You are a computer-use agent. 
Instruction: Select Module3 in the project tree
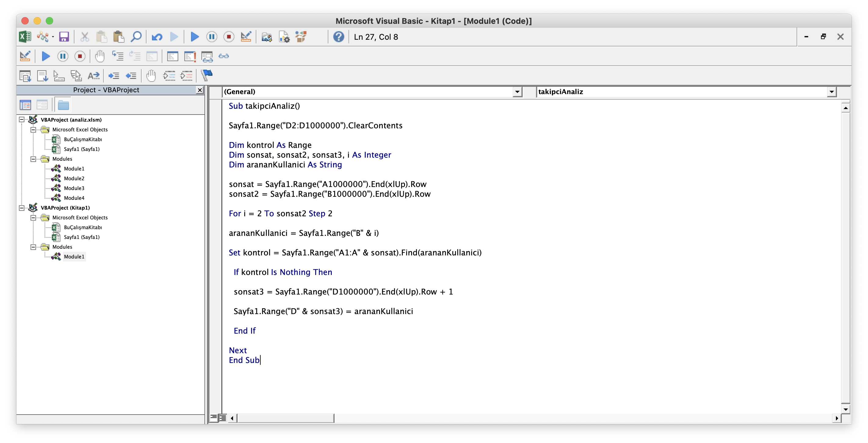click(74, 188)
